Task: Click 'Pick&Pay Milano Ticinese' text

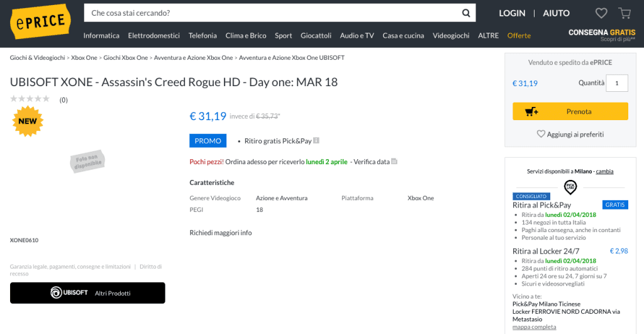Action: [547, 304]
